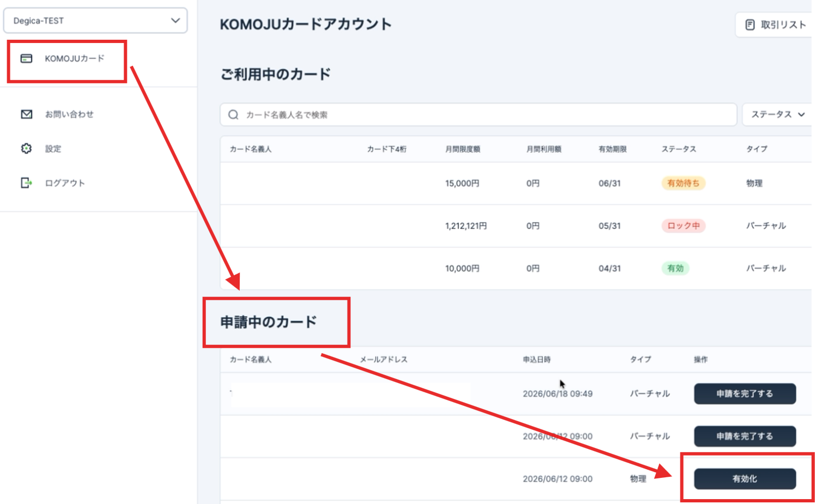This screenshot has height=504, width=815.
Task: Click the カード下4桁 column header
Action: coord(387,149)
